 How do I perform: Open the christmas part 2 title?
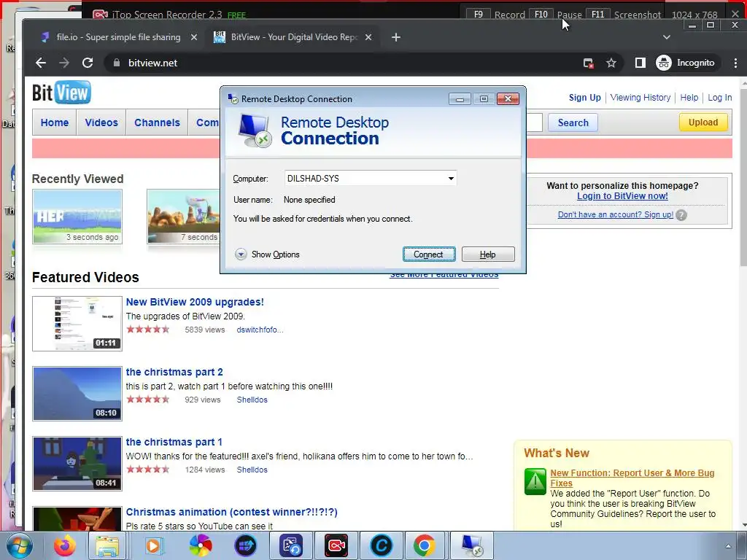pyautogui.click(x=174, y=372)
